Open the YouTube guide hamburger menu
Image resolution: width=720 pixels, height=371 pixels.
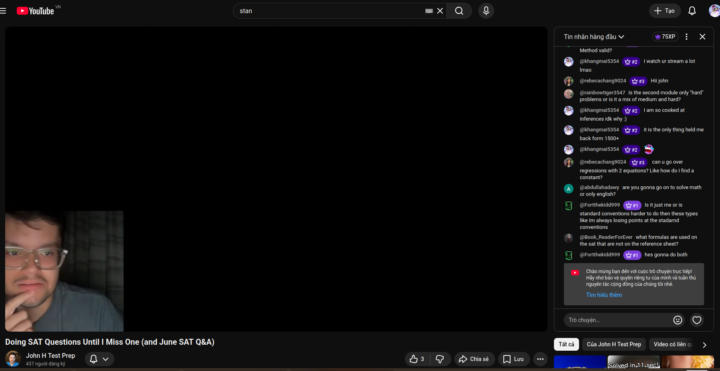[x=3, y=11]
